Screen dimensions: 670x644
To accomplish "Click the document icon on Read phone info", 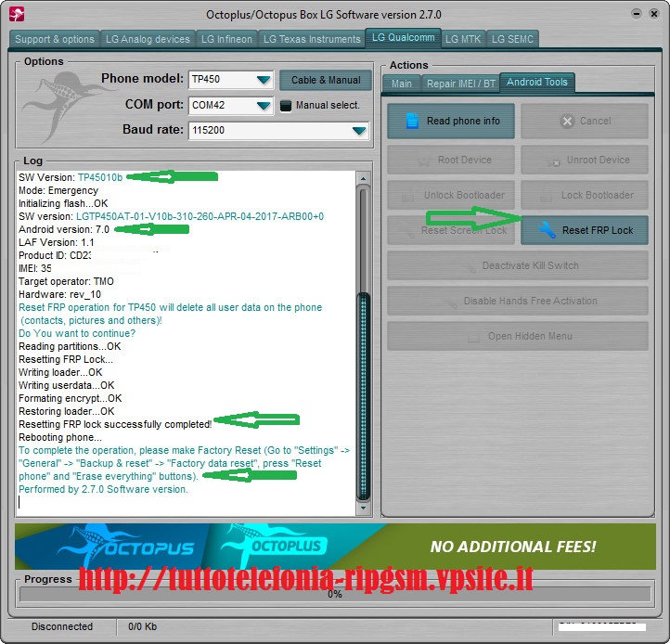I will click(412, 121).
